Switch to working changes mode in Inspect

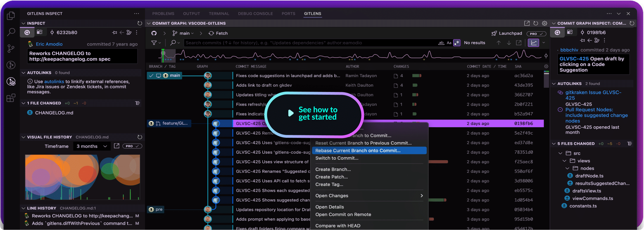tap(40, 32)
